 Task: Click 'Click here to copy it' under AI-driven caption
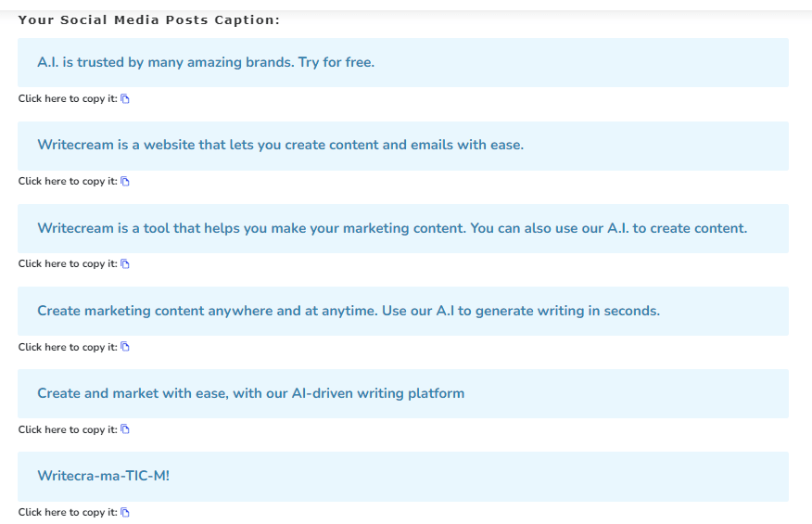pyautogui.click(x=68, y=429)
